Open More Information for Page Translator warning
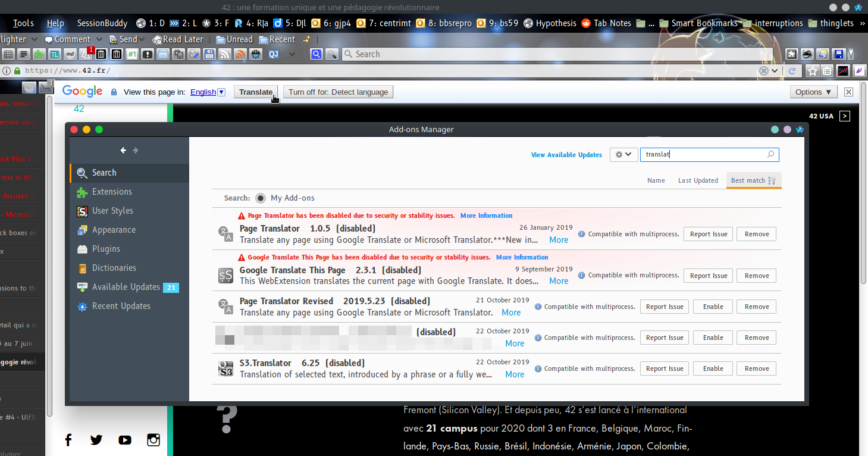Image resolution: width=868 pixels, height=456 pixels. (x=486, y=215)
